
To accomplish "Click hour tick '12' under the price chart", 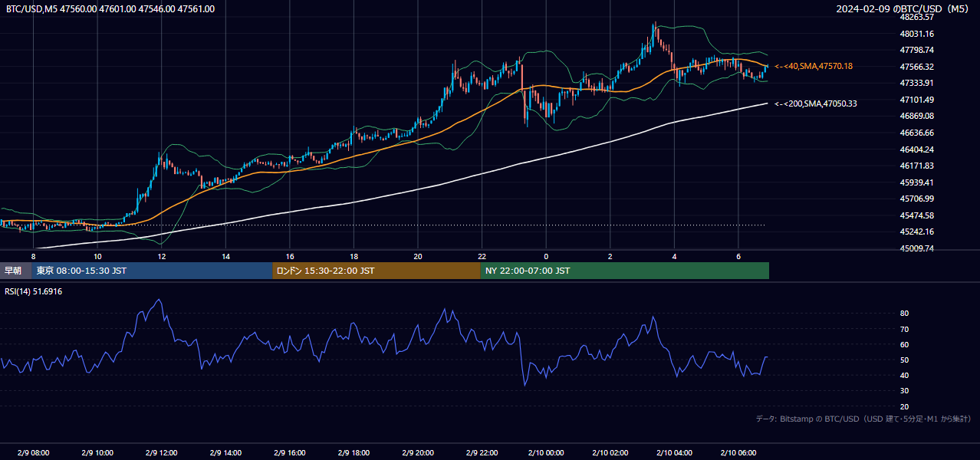I will [162, 256].
